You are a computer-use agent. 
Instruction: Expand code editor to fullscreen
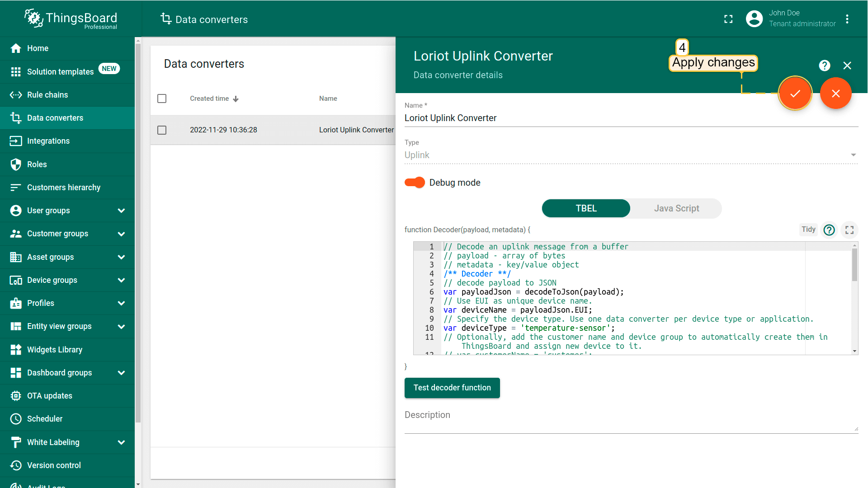(849, 230)
